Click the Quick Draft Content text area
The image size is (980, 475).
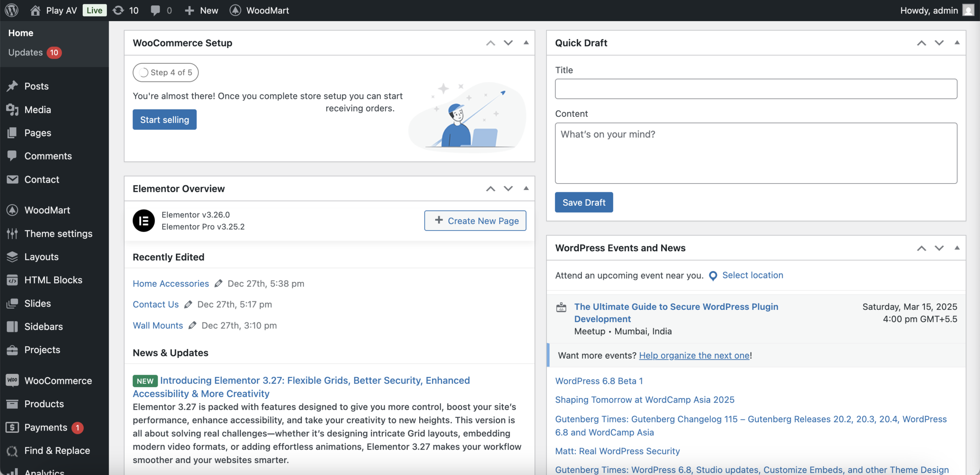pyautogui.click(x=756, y=153)
